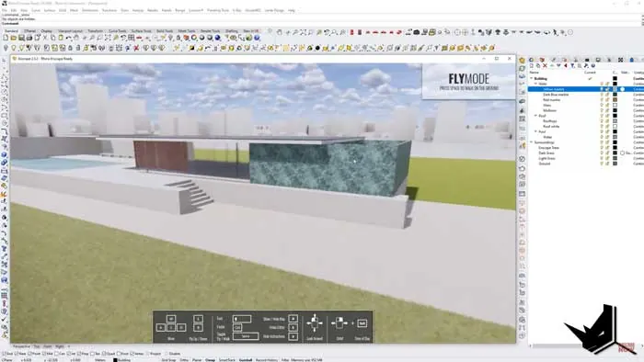Enable the End osnap checkbox
The image size is (644, 362).
(x=4, y=354)
